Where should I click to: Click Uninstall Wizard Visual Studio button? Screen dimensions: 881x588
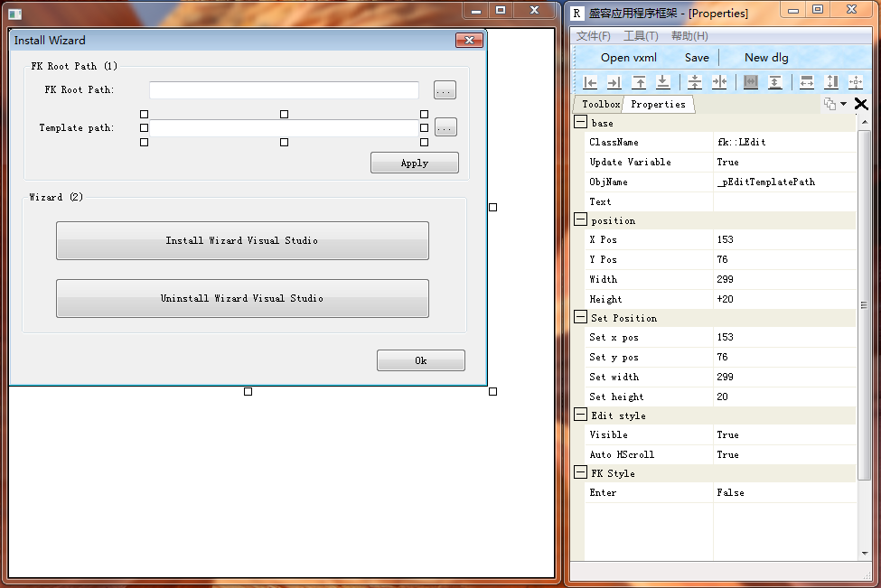point(242,298)
